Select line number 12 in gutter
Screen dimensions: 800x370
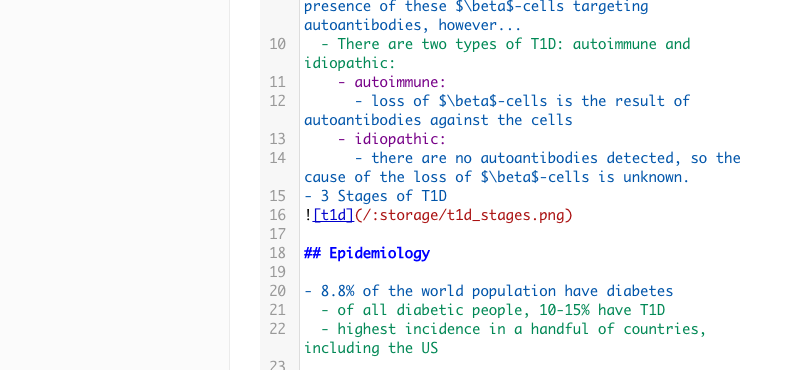point(278,101)
